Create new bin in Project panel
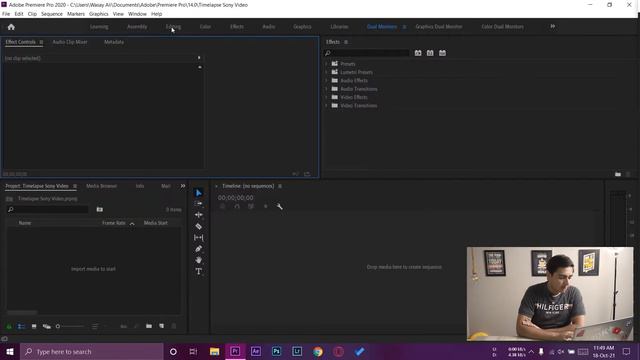Image resolution: width=640 pixels, height=360 pixels. [149, 326]
